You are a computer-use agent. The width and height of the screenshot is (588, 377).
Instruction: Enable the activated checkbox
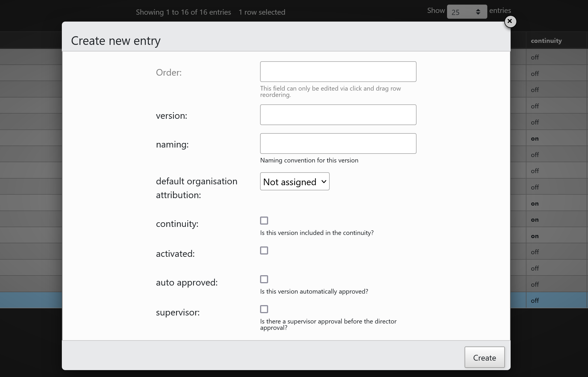click(x=264, y=250)
